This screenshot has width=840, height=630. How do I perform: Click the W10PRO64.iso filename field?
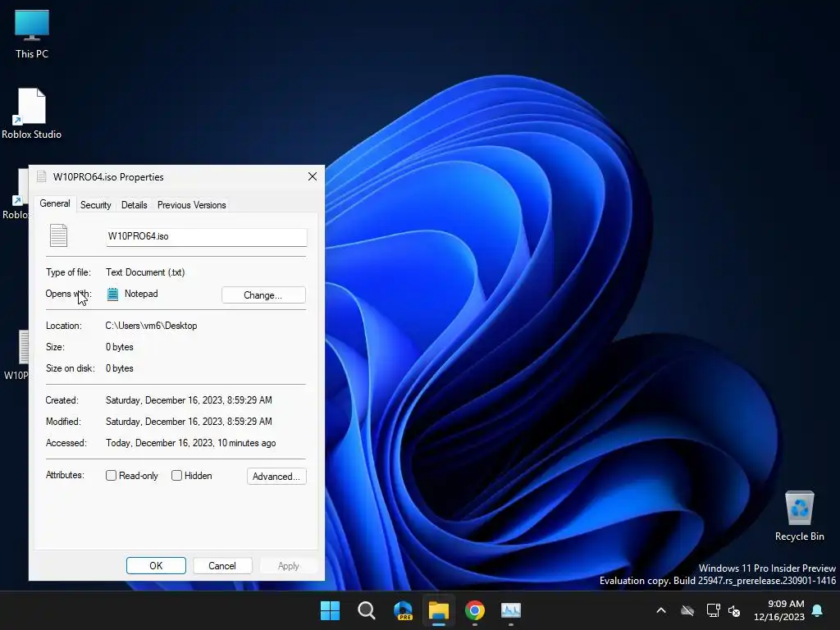pos(206,237)
